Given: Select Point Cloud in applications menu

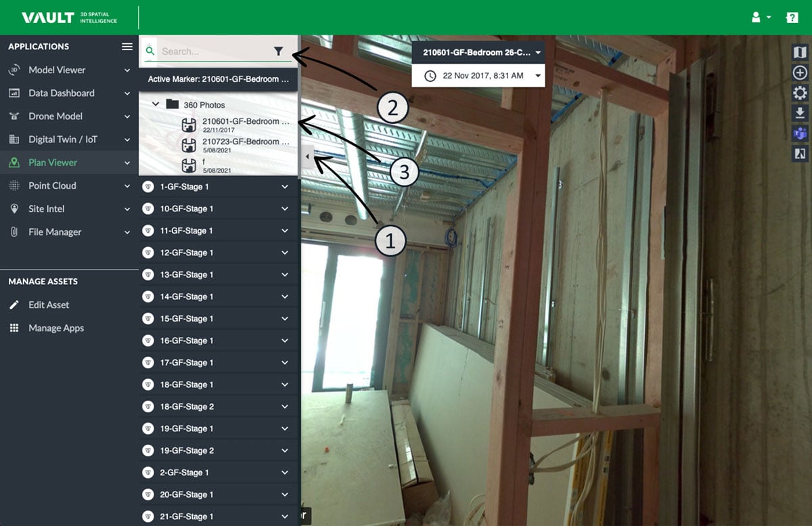Looking at the screenshot, I should pos(52,185).
